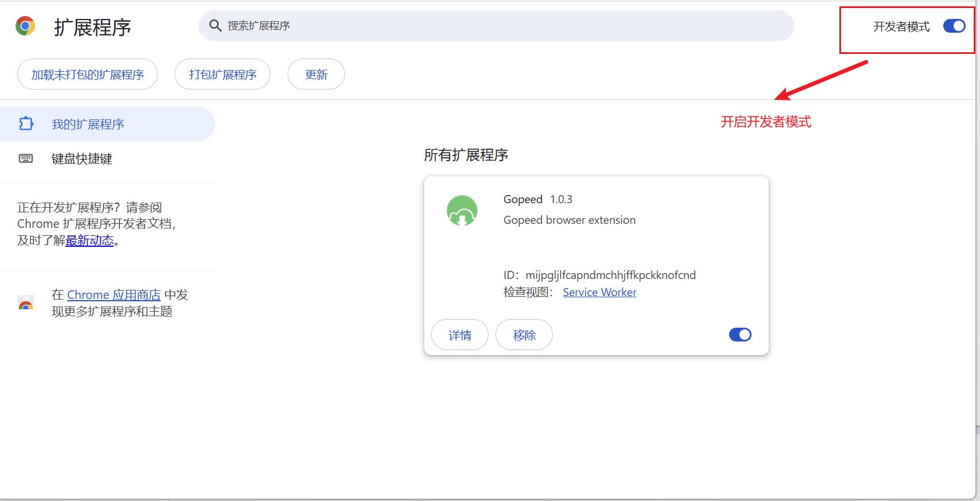Click the 所有扩展程序 heading
The height and width of the screenshot is (501, 980).
click(466, 155)
